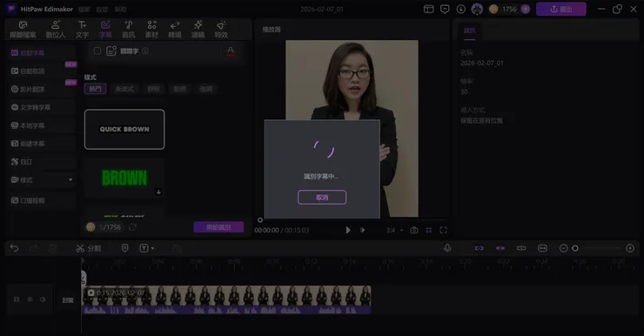Open the 文字 text tab
Image resolution: width=644 pixels, height=336 pixels.
click(82, 30)
